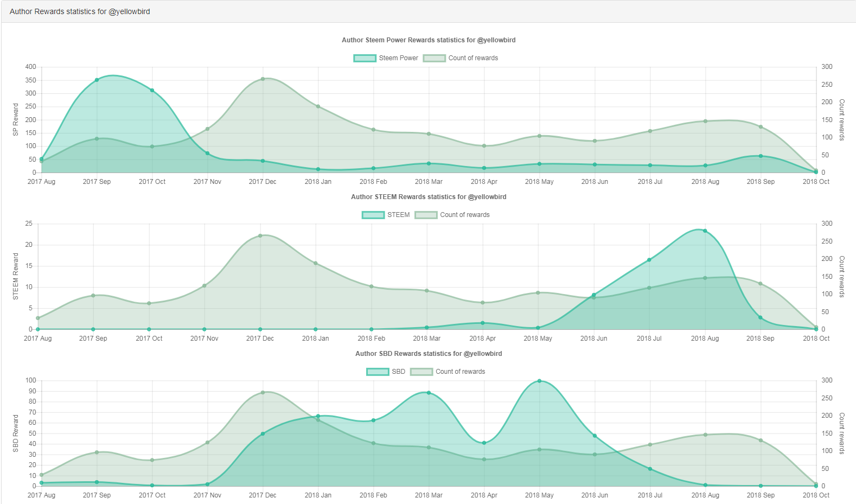Click STEEM data point at 2018 Jun
The image size is (856, 504).
(594, 295)
